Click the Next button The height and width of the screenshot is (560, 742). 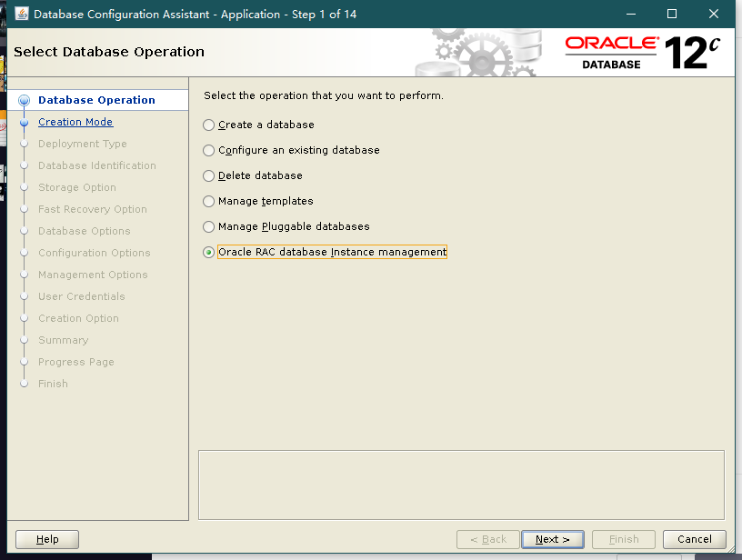pyautogui.click(x=552, y=539)
